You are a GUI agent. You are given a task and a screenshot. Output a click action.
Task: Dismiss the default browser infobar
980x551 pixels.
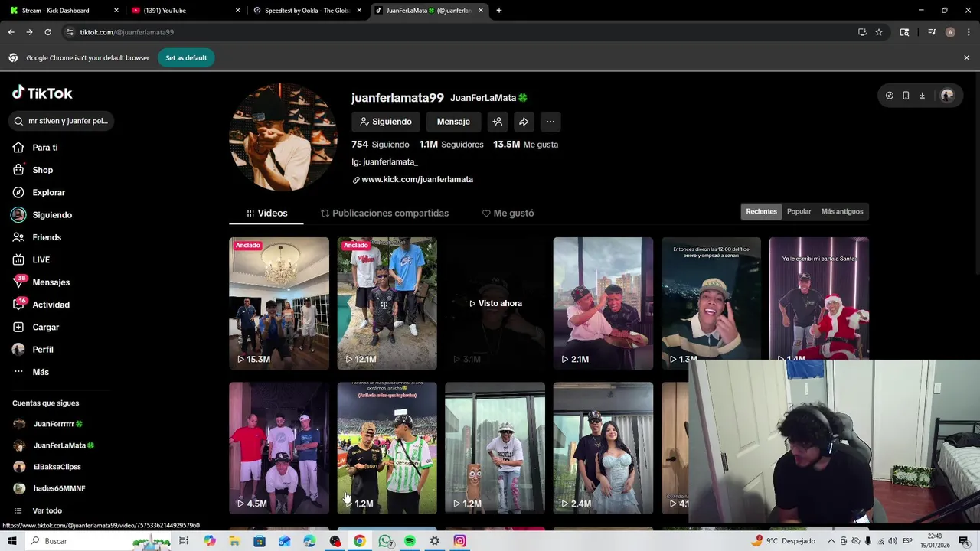coord(966,57)
